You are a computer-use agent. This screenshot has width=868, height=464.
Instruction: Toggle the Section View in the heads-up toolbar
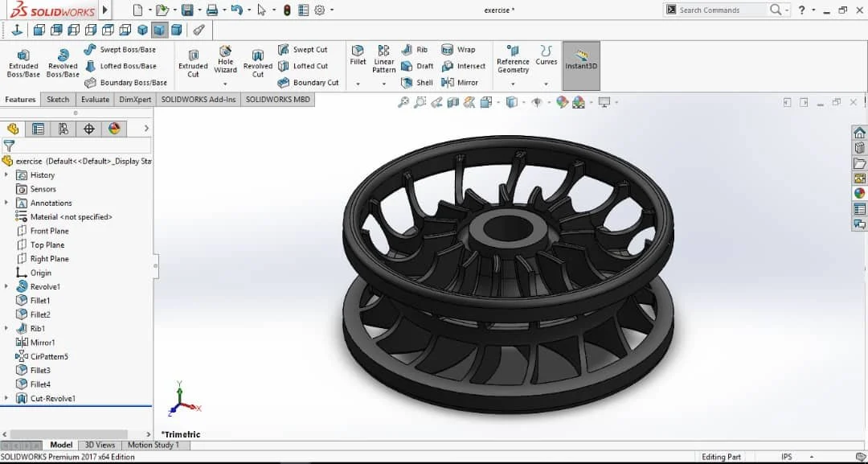(452, 103)
